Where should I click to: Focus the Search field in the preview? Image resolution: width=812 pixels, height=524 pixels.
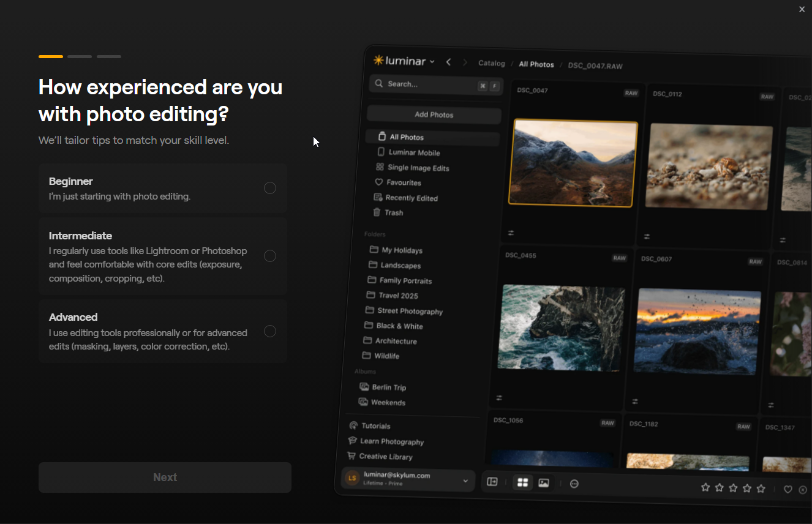tap(436, 84)
